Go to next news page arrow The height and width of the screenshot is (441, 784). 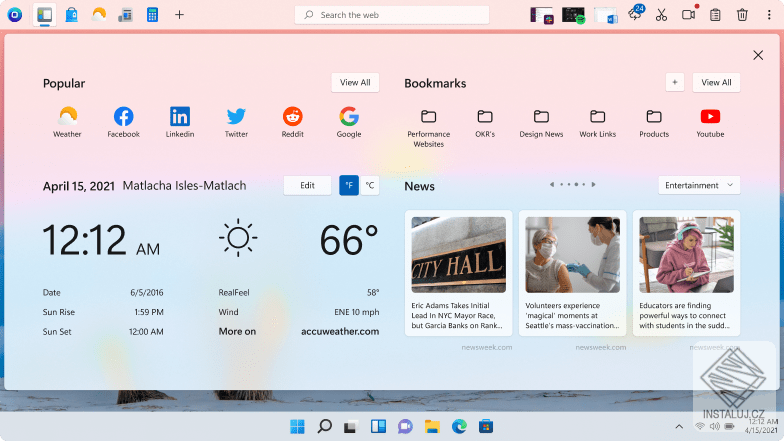point(594,184)
